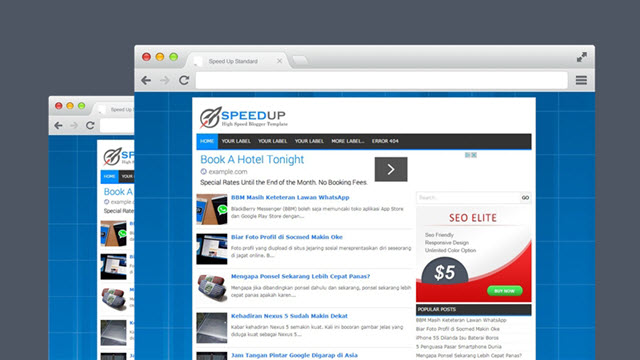The width and height of the screenshot is (640, 360).
Task: Click the example.com ad URL
Action: coord(228,172)
